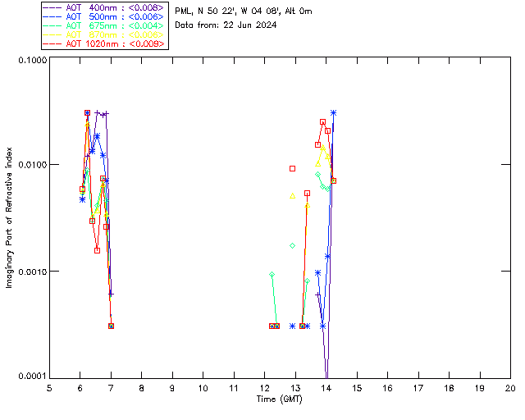Click the AOT 400nm legend entry

(x=104, y=7)
